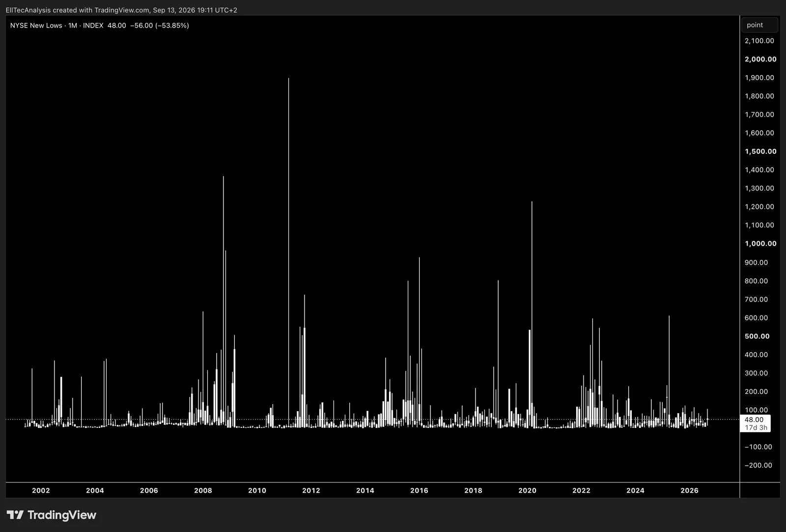
Task: Click the 700.00 price axis label
Action: [756, 299]
